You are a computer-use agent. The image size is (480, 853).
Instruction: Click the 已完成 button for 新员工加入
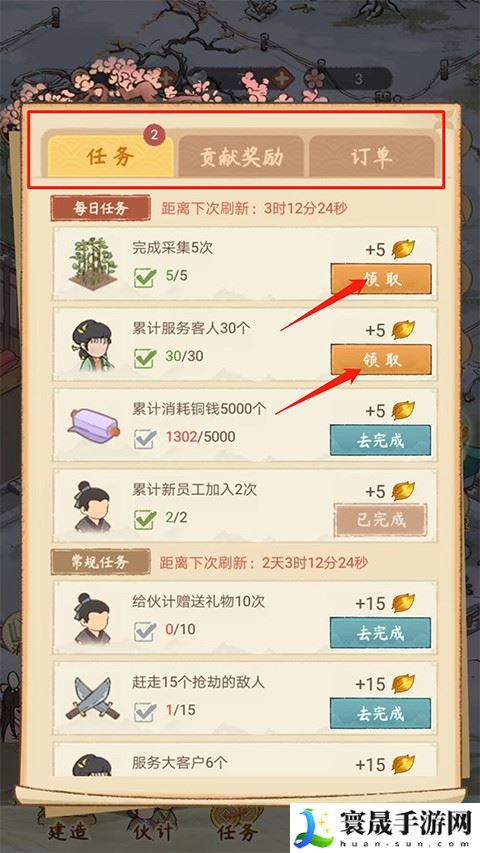(x=380, y=520)
